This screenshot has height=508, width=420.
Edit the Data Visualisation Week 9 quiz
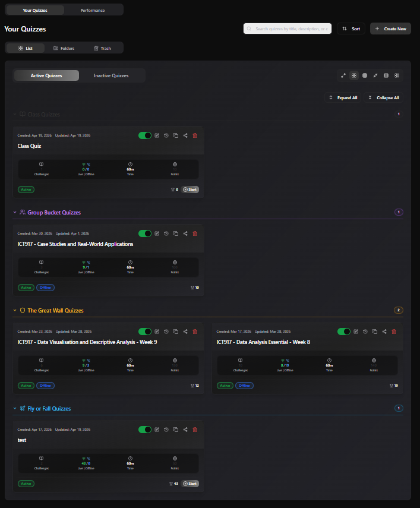click(x=157, y=332)
